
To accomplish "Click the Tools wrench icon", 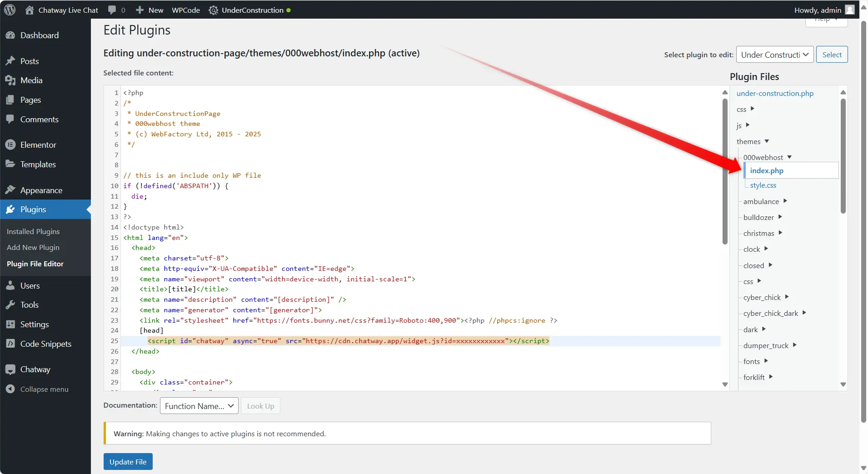I will [10, 305].
